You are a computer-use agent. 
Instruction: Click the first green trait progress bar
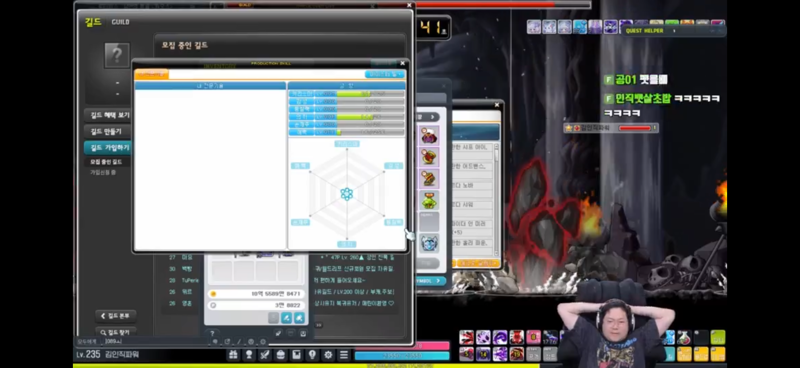coord(354,94)
